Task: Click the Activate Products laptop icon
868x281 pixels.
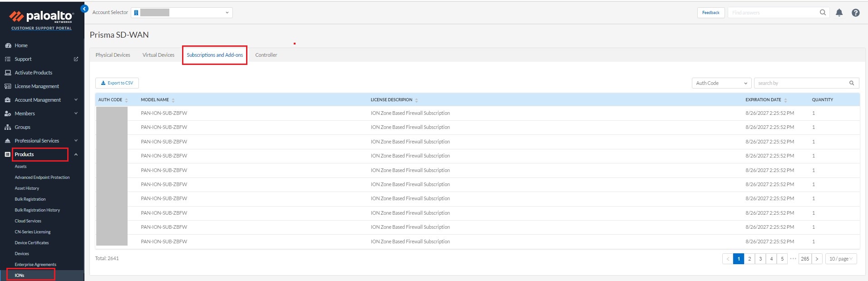Action: pyautogui.click(x=8, y=73)
